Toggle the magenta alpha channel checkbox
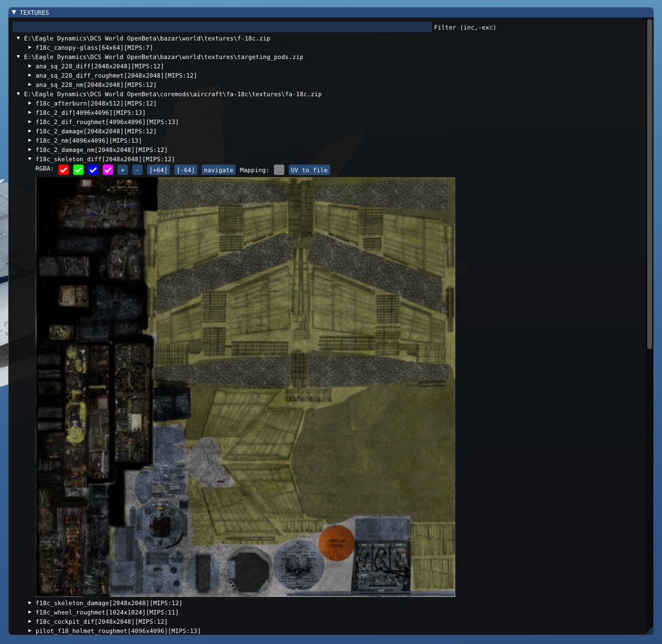 tap(108, 170)
